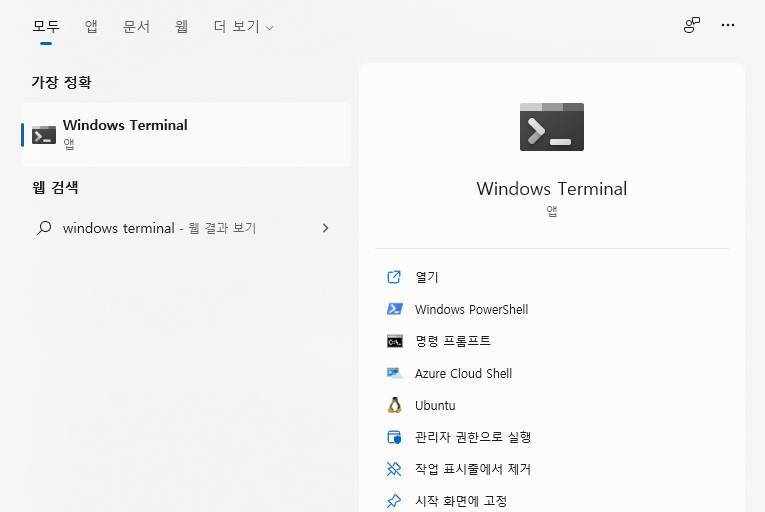Viewport: 765px width, 512px height.
Task: Expand web result chevron arrow
Action: point(325,228)
